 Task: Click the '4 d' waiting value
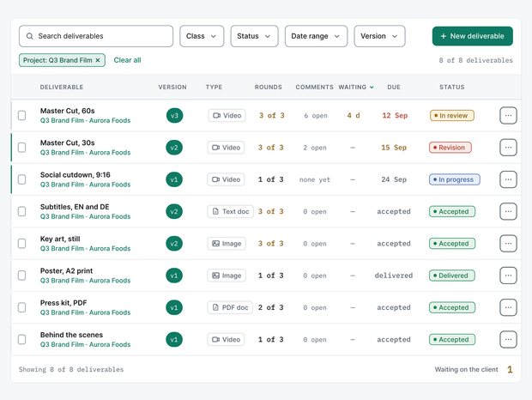[354, 115]
